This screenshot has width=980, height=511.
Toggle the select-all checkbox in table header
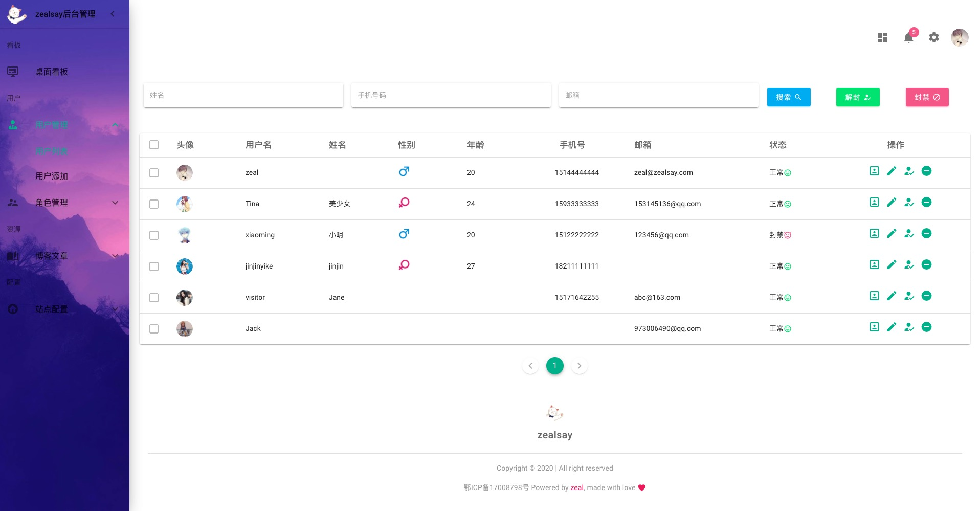(x=154, y=145)
